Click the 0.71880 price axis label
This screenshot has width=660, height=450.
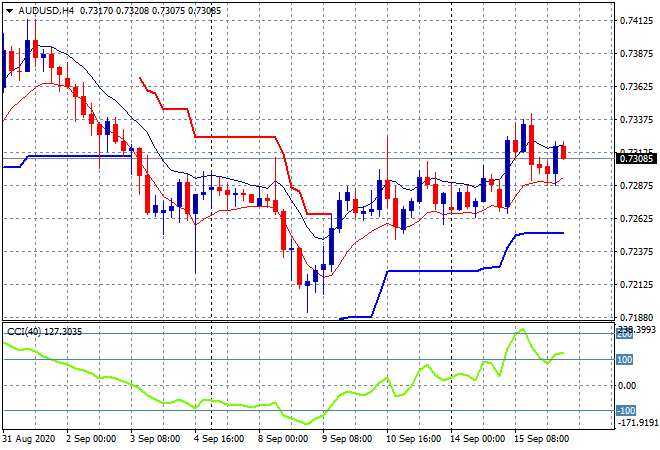tap(636, 317)
